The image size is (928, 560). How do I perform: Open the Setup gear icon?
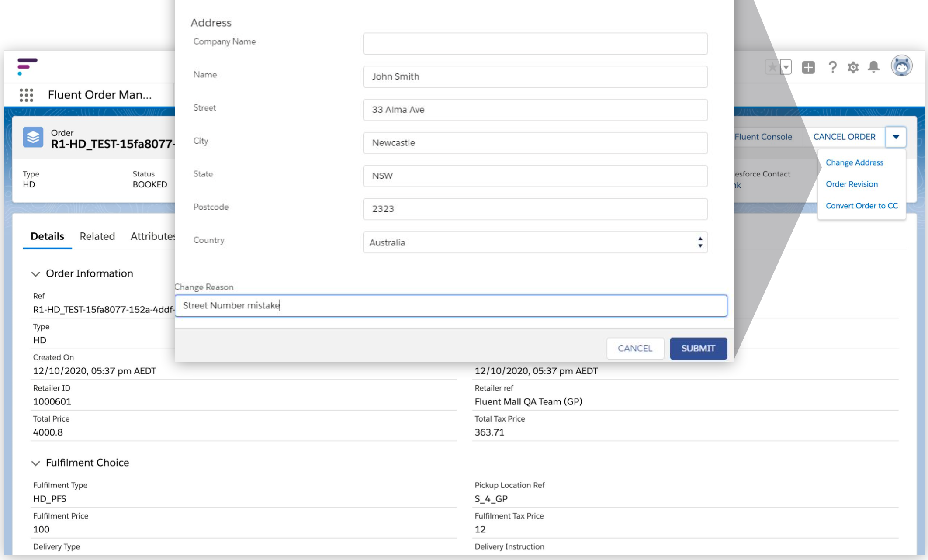pos(853,67)
